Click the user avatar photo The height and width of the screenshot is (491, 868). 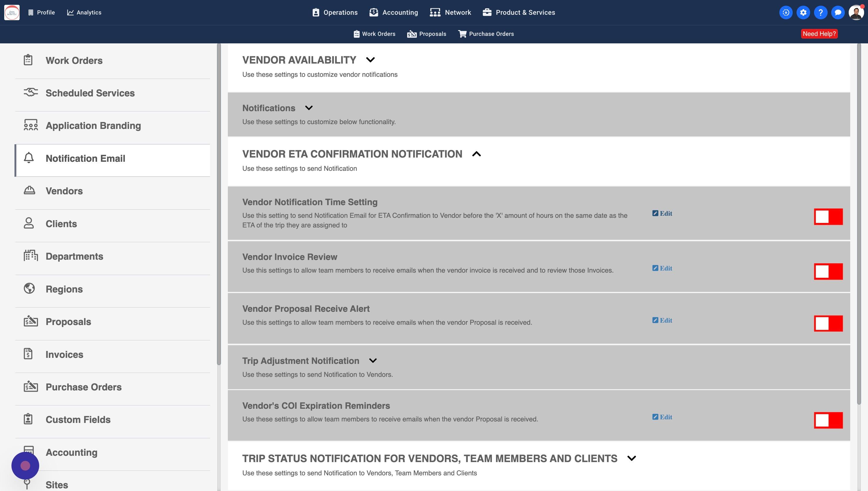[x=856, y=12]
